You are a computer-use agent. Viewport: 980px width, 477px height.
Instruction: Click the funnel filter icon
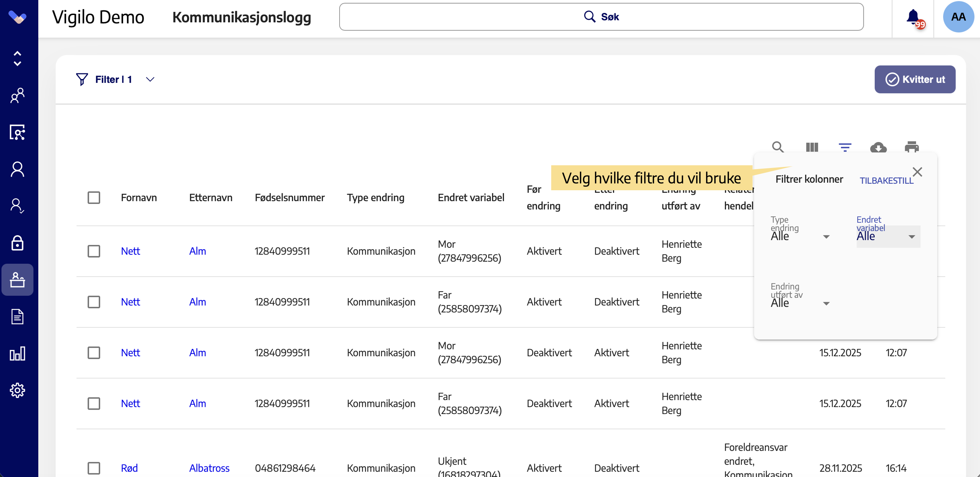tap(82, 79)
